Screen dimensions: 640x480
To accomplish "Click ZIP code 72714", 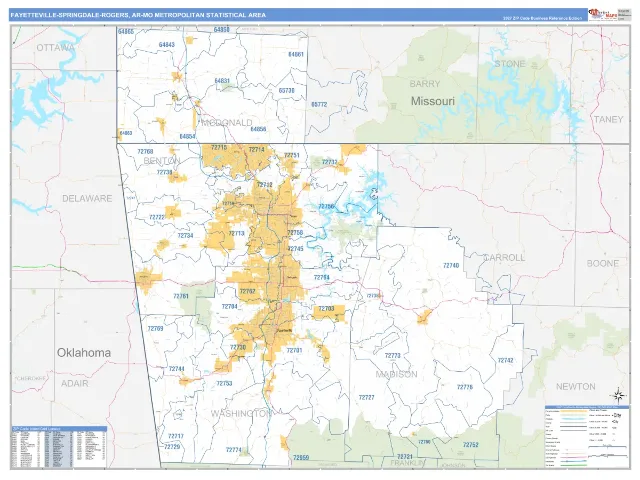I will point(256,150).
